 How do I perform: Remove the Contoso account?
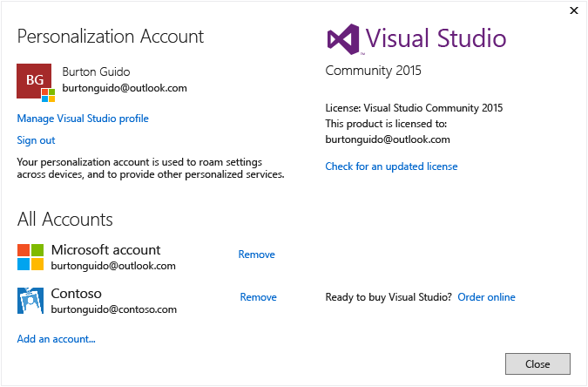coord(258,297)
